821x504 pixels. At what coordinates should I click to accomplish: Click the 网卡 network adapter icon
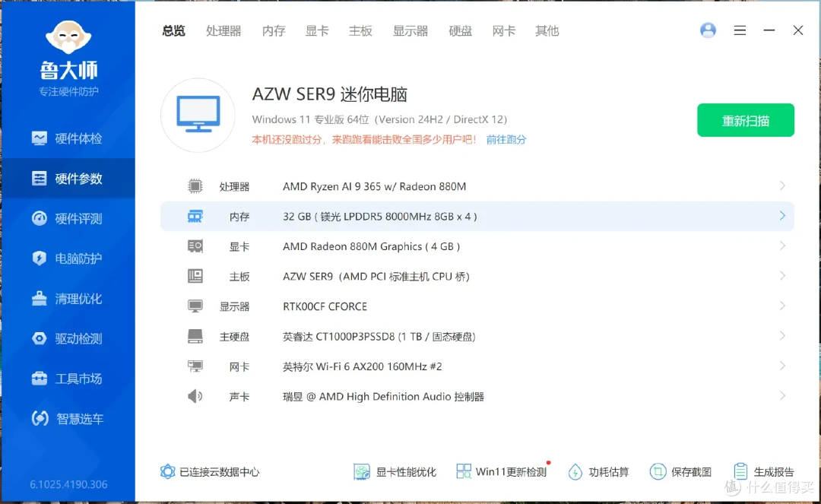[x=195, y=366]
